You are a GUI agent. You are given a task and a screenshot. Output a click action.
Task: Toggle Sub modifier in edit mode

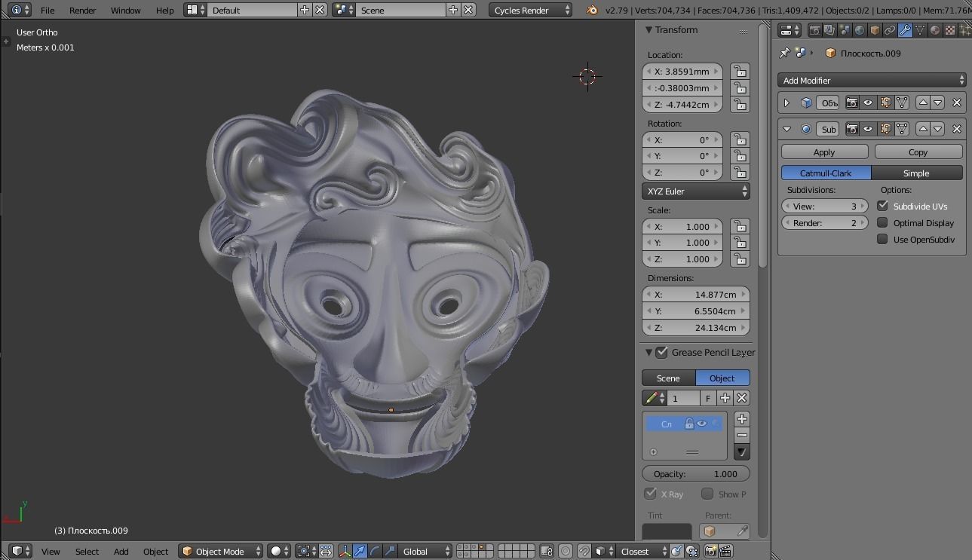885,129
